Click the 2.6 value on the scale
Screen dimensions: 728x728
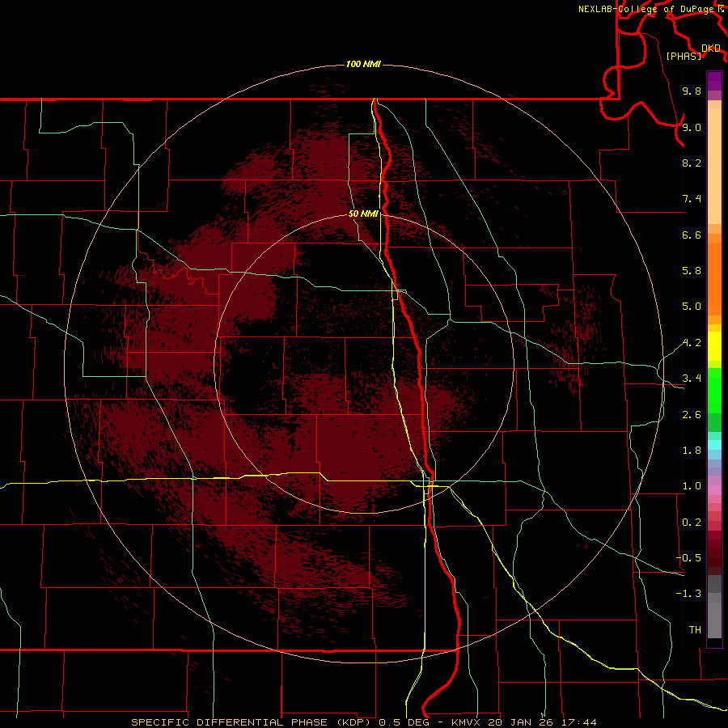(692, 415)
